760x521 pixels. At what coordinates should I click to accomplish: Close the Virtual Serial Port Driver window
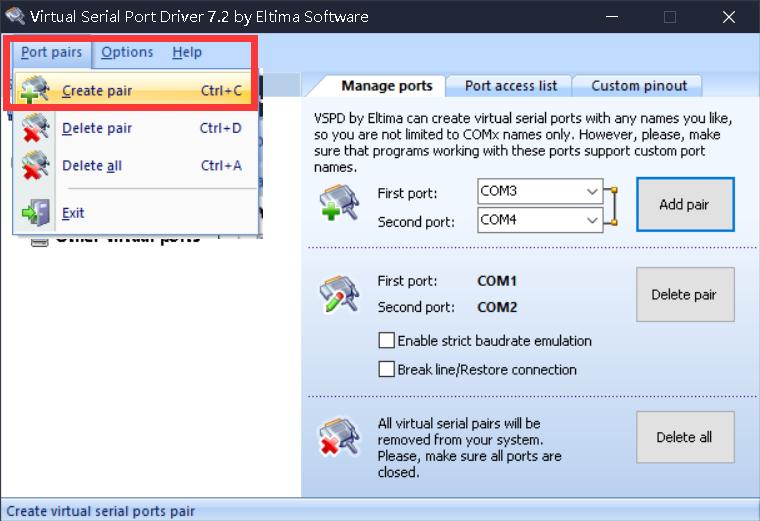point(728,17)
